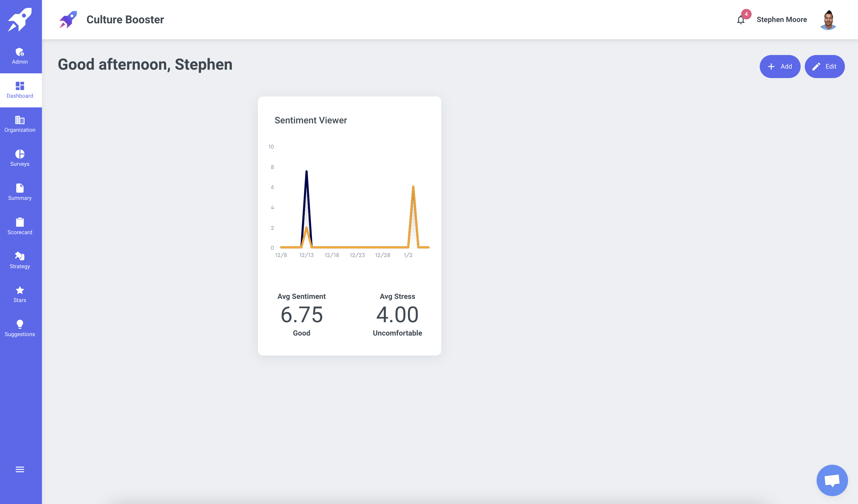Click the notification bell icon
858x504 pixels.
point(741,20)
